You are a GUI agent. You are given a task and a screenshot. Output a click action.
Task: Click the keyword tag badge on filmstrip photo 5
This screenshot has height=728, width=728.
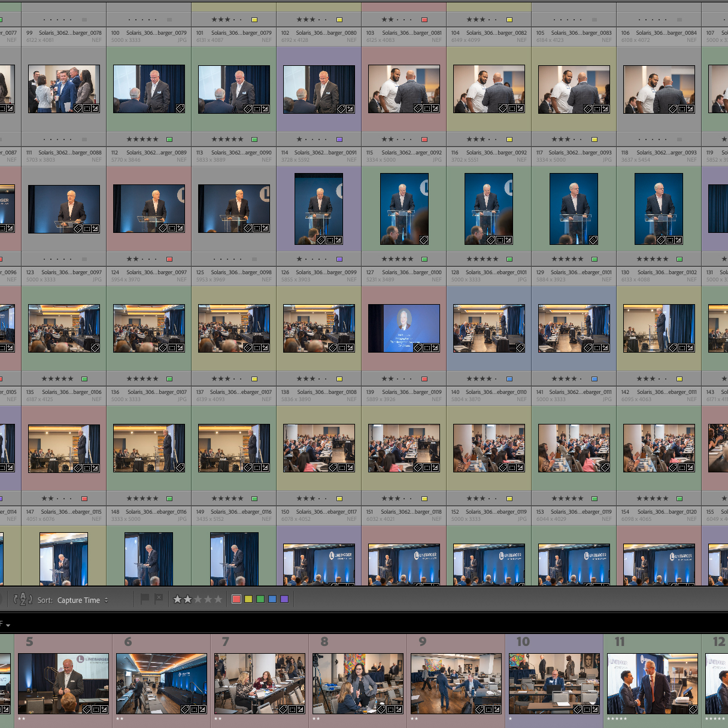[87, 709]
